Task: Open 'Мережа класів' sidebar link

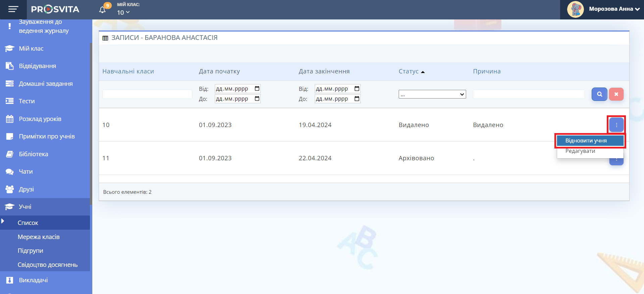Action: 39,237
